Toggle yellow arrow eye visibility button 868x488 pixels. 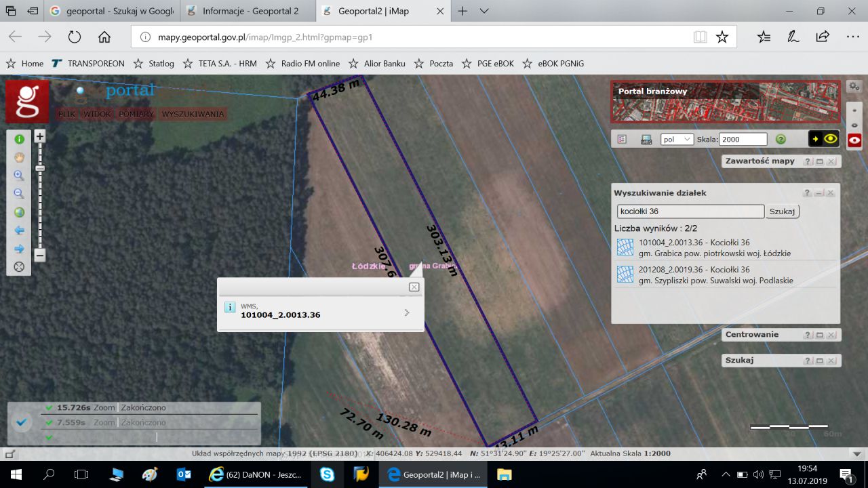[x=824, y=139]
